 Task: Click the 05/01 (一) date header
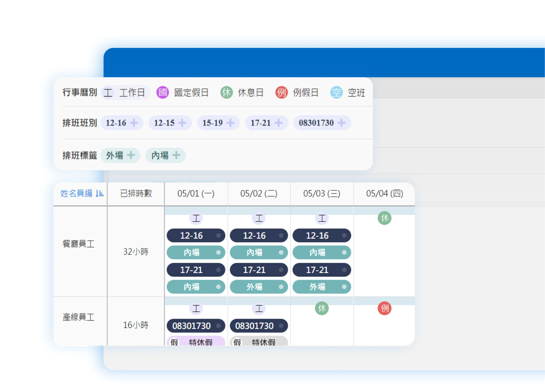(196, 193)
